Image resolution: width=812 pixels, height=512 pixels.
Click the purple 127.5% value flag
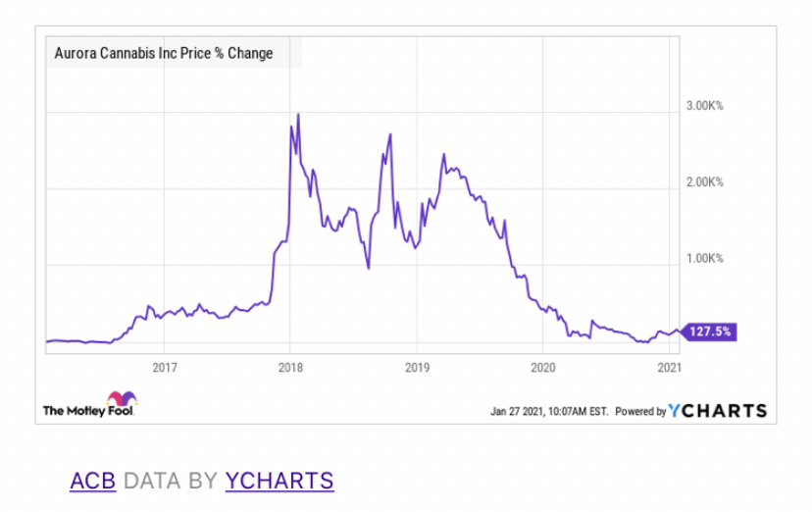point(709,332)
